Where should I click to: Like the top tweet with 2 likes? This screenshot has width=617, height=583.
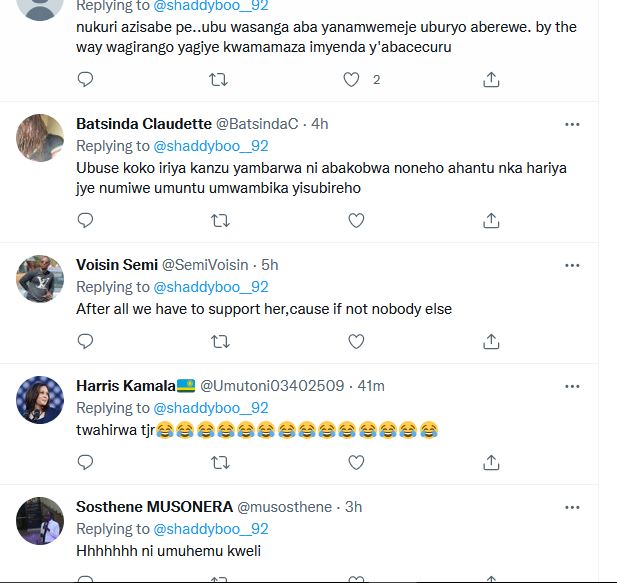352,79
